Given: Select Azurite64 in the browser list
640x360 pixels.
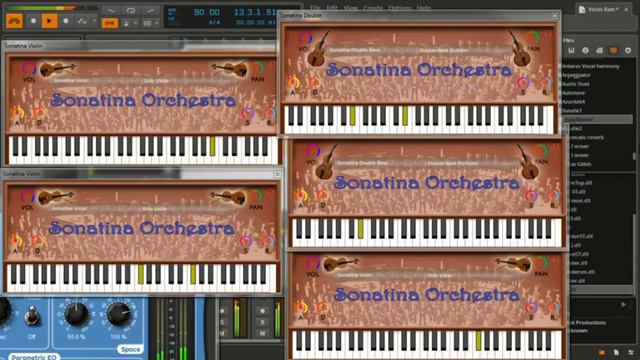Looking at the screenshot, I should [x=574, y=102].
